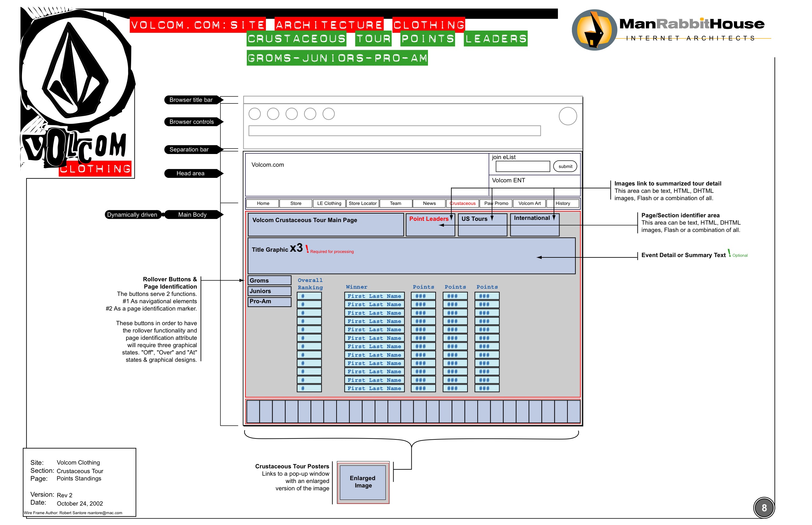Select the Juniors rollover button

tap(269, 291)
